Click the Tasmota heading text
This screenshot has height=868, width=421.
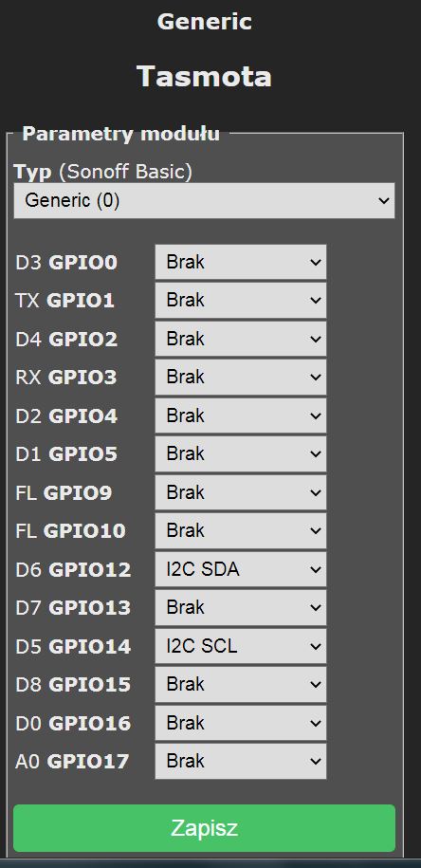pyautogui.click(x=204, y=77)
